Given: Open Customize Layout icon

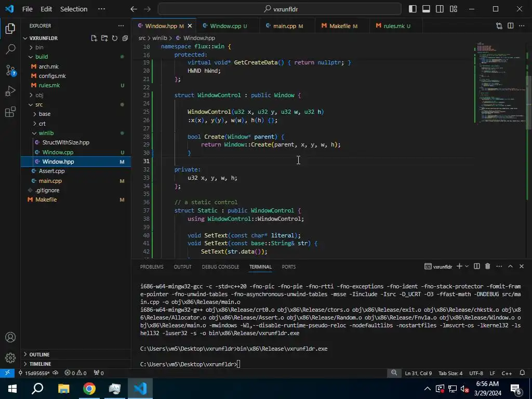Looking at the screenshot, I should (x=453, y=9).
